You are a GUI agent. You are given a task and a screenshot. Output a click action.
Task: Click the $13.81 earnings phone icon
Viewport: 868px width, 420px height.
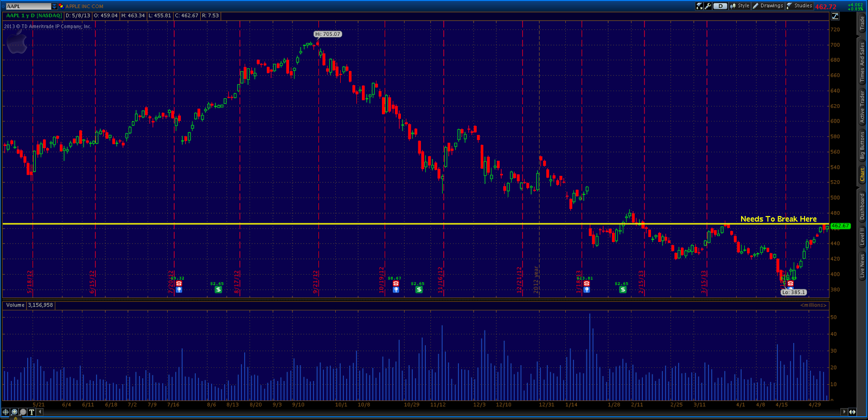click(x=586, y=284)
